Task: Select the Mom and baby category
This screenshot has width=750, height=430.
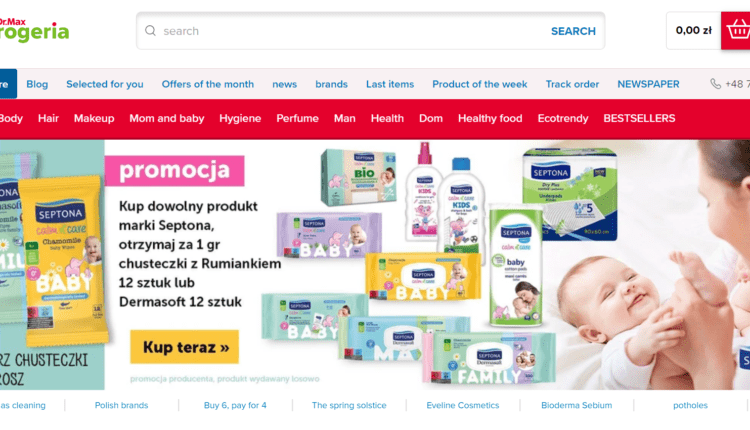Action: click(x=166, y=118)
